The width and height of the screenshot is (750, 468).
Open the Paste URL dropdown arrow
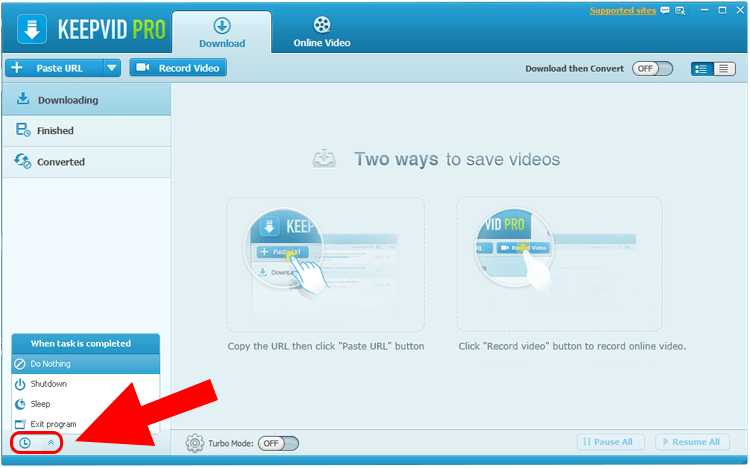pyautogui.click(x=112, y=68)
